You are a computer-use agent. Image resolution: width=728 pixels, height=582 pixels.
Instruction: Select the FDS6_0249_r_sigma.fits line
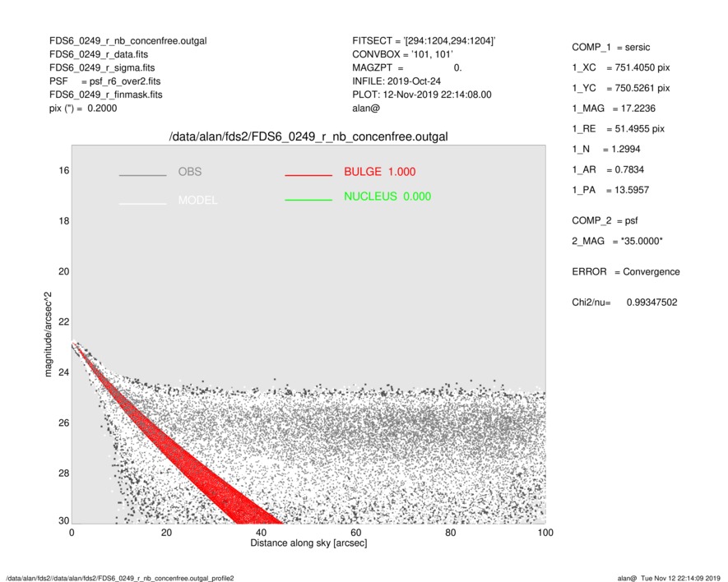pos(102,67)
